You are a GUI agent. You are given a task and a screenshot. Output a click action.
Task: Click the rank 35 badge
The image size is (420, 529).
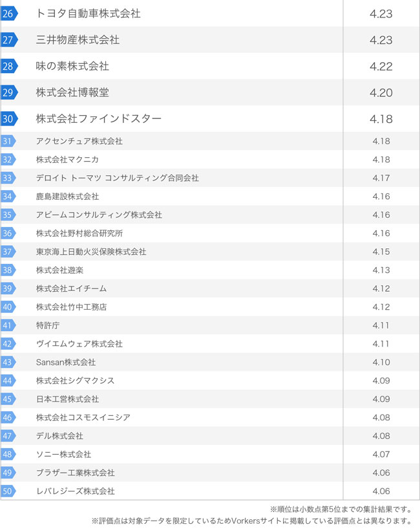coord(8,215)
